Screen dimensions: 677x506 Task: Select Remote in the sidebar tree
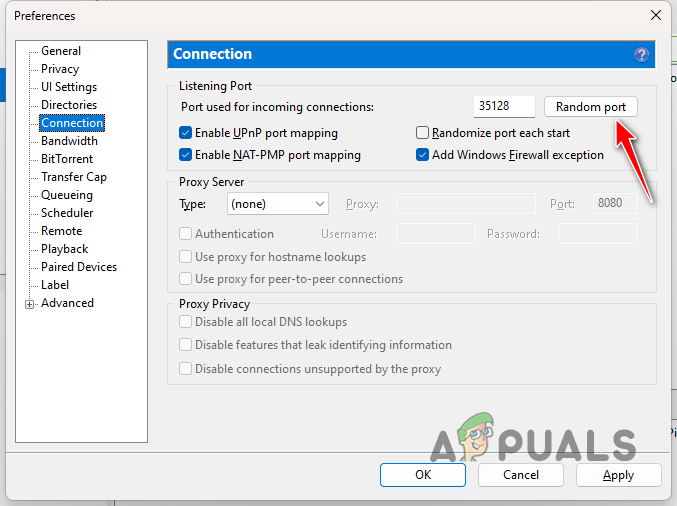click(62, 231)
